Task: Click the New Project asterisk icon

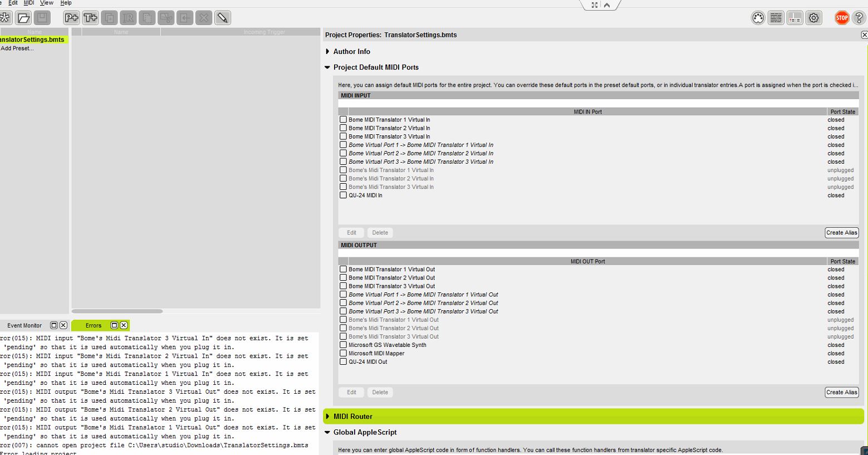Action: pyautogui.click(x=5, y=18)
